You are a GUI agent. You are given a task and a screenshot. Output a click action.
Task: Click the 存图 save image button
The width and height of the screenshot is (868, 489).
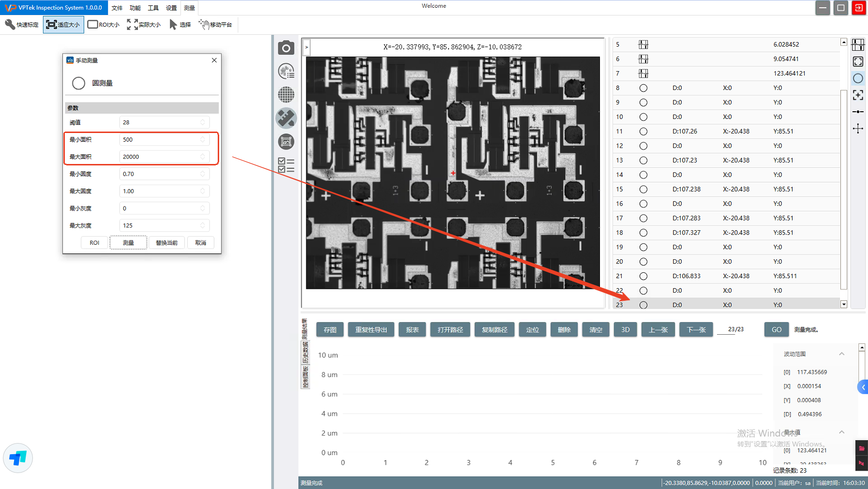pos(330,329)
